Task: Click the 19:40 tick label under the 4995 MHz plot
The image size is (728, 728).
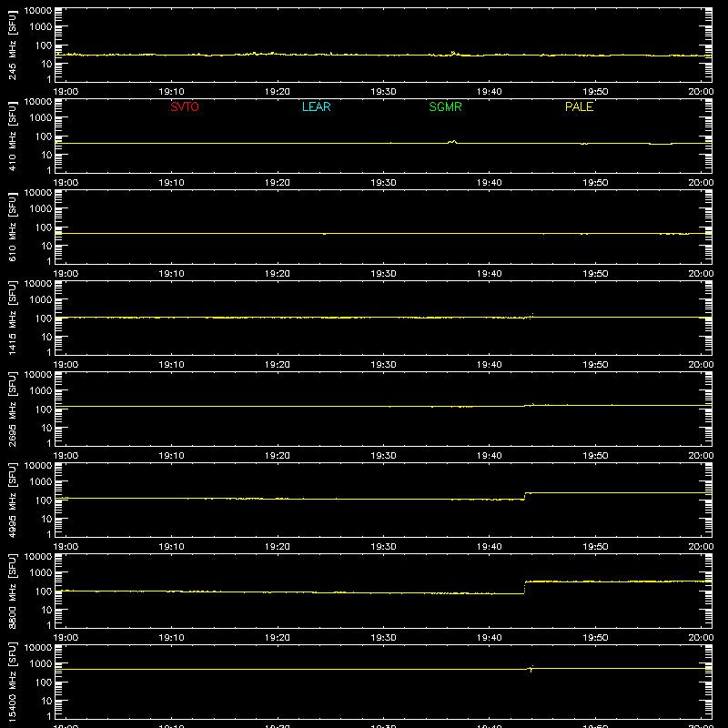Action: point(490,547)
